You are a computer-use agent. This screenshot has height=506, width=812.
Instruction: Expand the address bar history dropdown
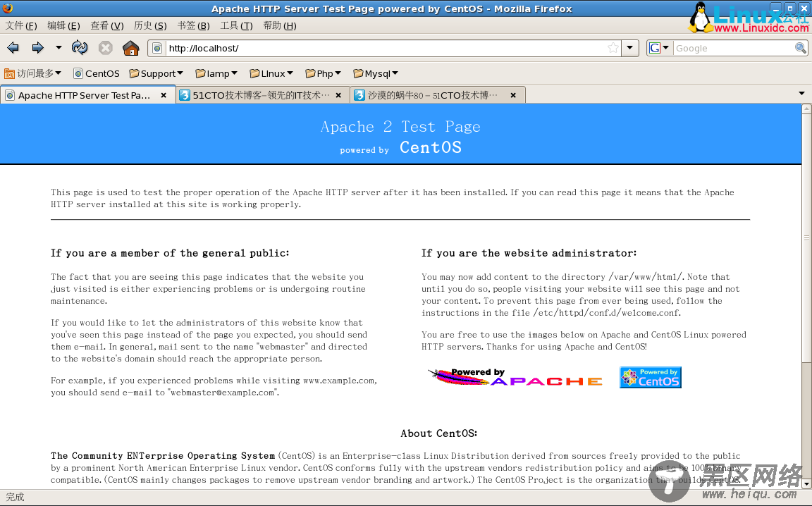click(629, 48)
